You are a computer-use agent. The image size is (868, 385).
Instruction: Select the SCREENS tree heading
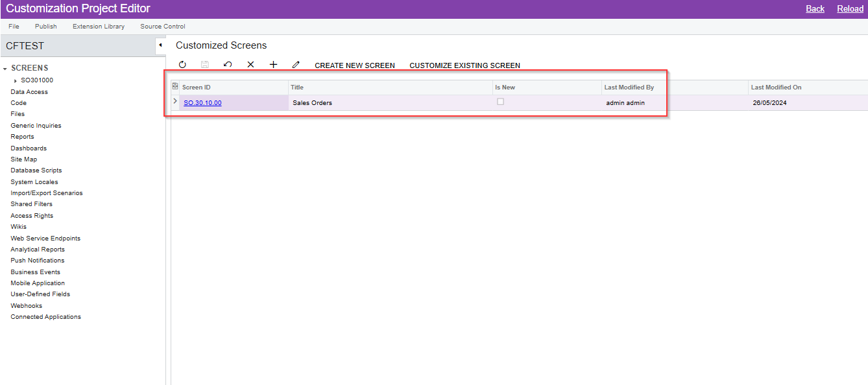(x=30, y=68)
